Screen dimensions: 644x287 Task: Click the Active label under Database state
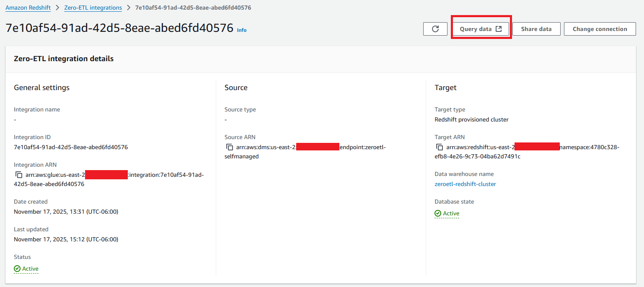[451, 213]
